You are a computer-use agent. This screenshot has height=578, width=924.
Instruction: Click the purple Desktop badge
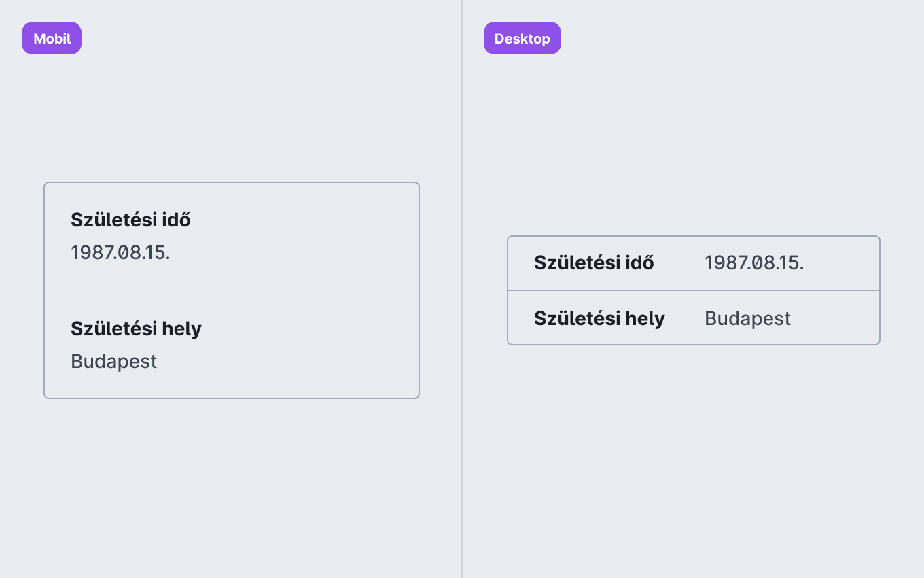[522, 38]
